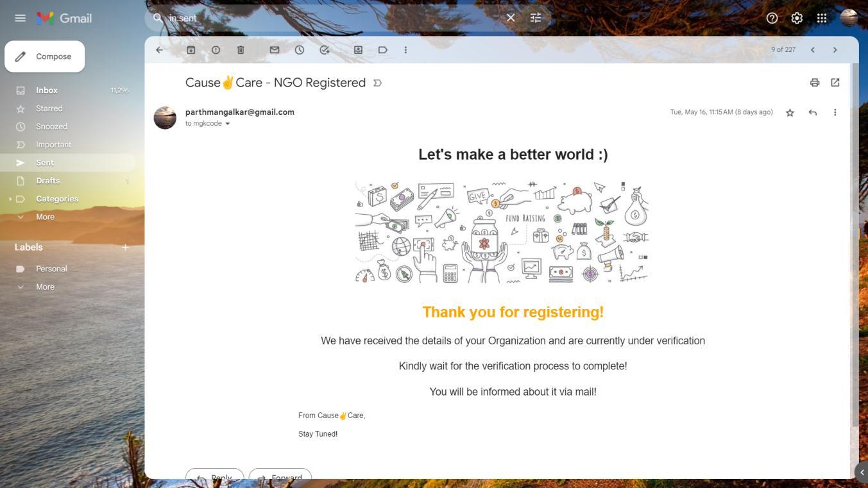The height and width of the screenshot is (488, 868).
Task: Click the 'Thank you for registering!' heading
Action: coord(513,312)
